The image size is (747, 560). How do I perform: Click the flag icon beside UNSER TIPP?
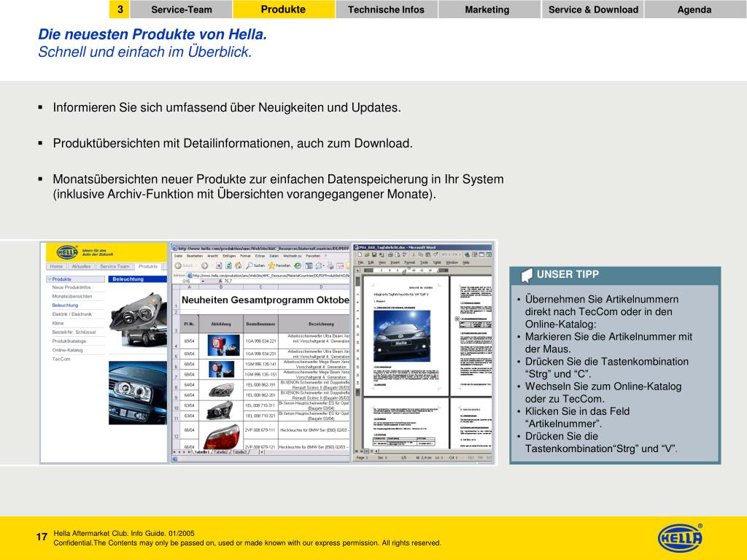click(x=527, y=275)
